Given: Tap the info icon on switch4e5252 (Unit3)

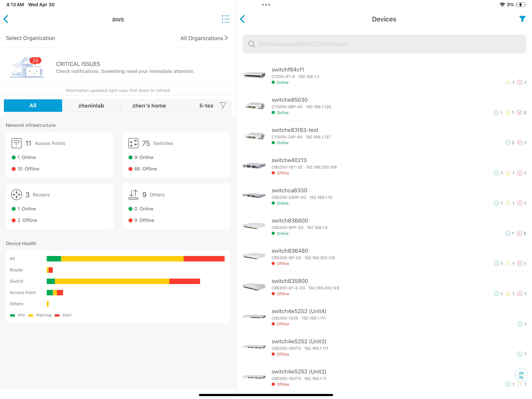Looking at the screenshot, I should pyautogui.click(x=520, y=354).
